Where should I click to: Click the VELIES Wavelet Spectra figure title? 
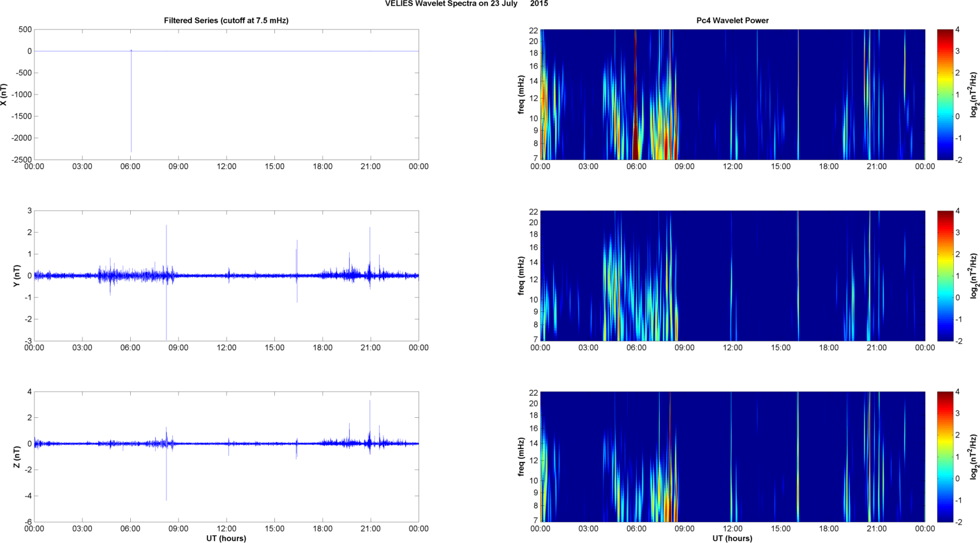(x=466, y=4)
